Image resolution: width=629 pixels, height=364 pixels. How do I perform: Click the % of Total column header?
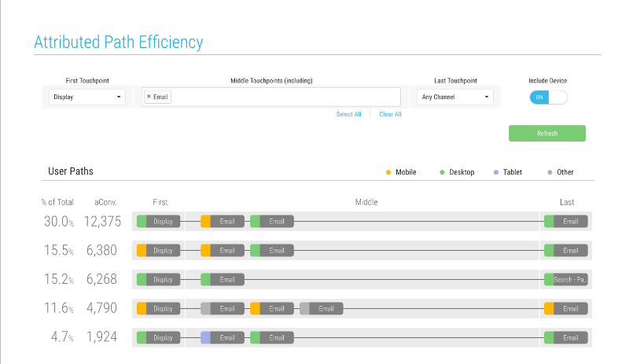pos(57,202)
